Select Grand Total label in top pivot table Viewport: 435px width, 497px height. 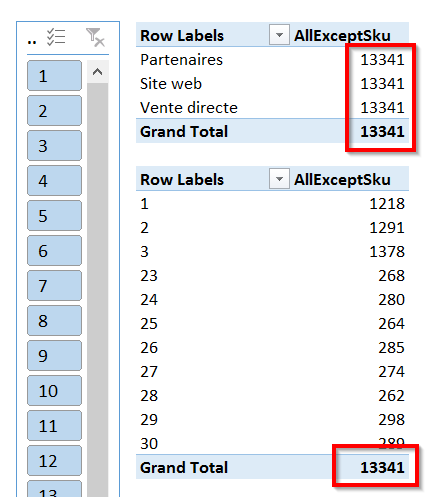pos(184,132)
